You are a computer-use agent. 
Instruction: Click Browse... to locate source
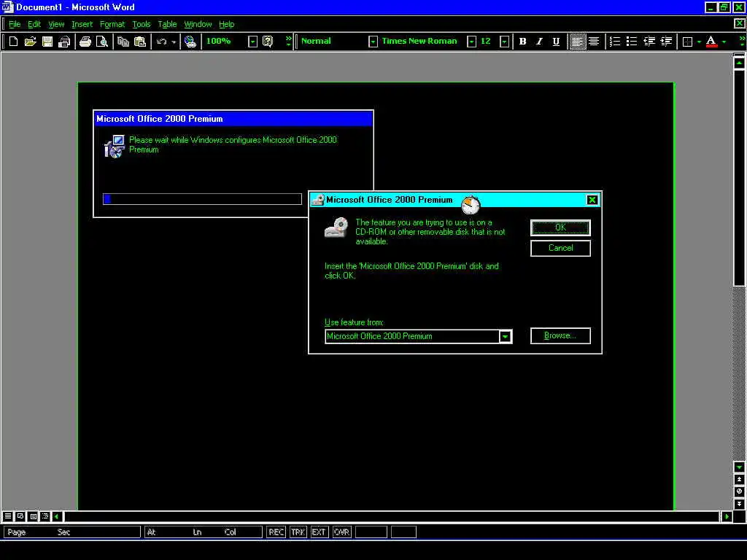[560, 335]
